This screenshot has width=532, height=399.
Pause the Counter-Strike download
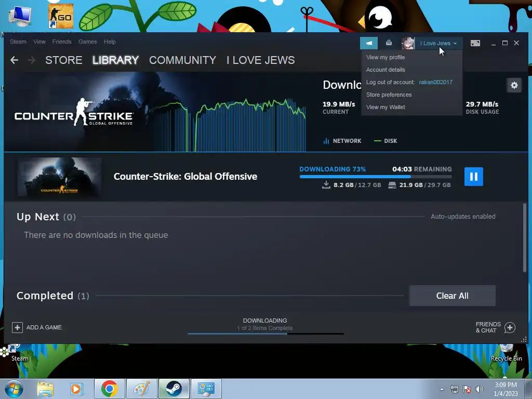click(474, 177)
